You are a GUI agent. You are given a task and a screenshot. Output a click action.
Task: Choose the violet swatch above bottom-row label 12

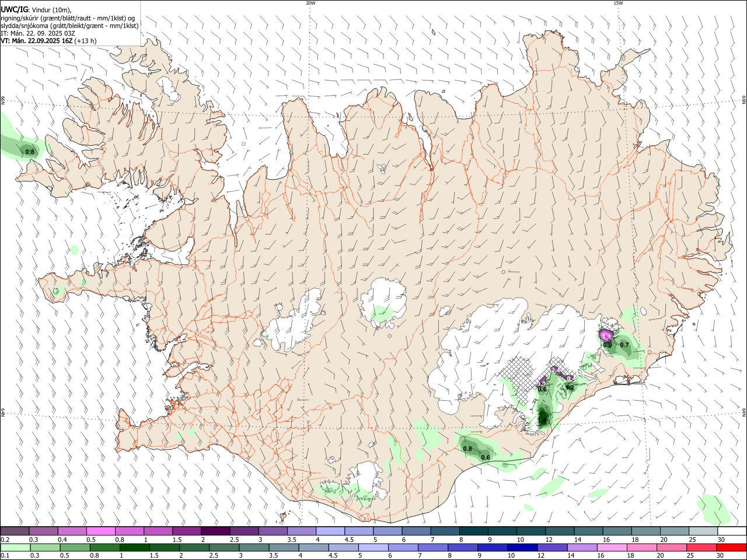(551, 548)
